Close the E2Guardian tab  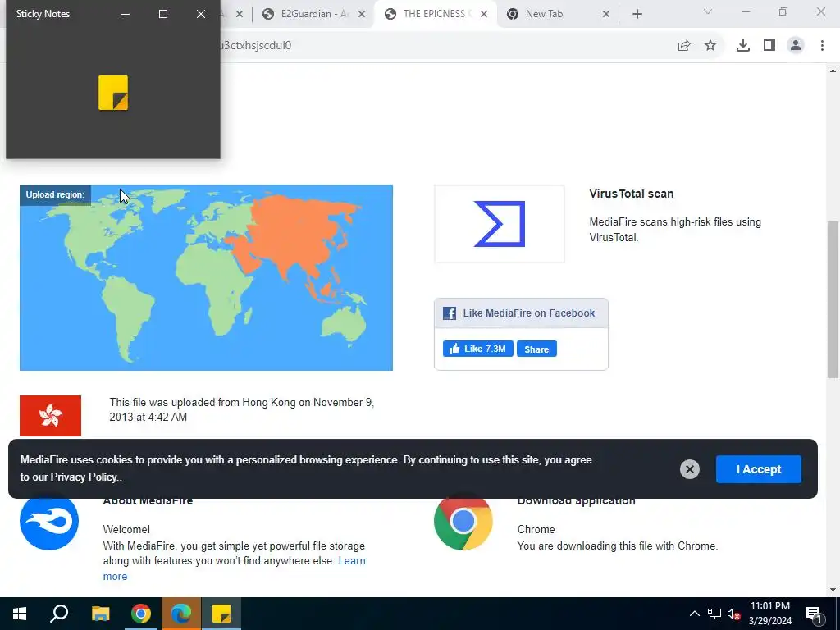[362, 15]
